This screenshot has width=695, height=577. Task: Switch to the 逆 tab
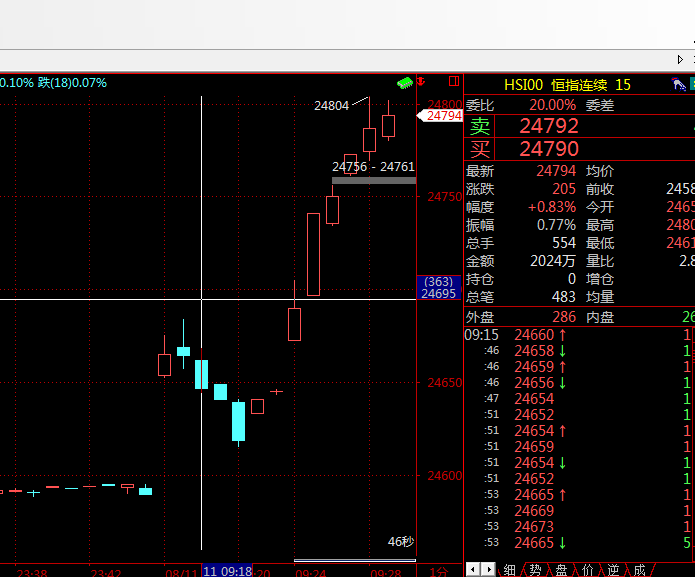point(614,569)
